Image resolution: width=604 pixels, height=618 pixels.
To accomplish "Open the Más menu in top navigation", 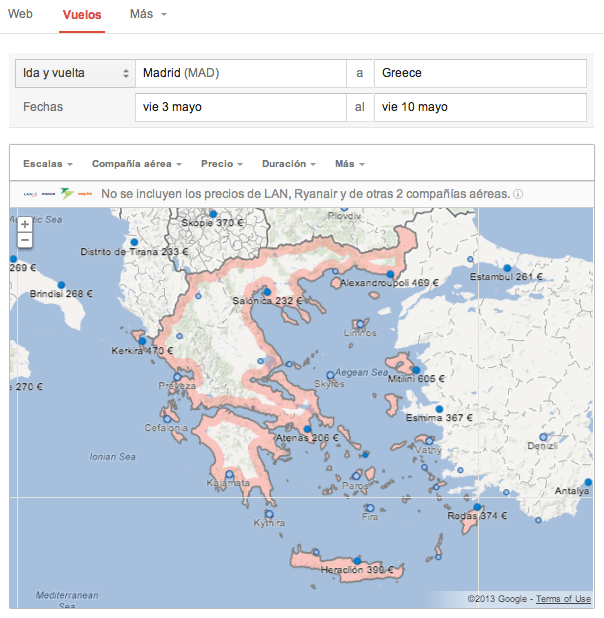I will click(147, 15).
